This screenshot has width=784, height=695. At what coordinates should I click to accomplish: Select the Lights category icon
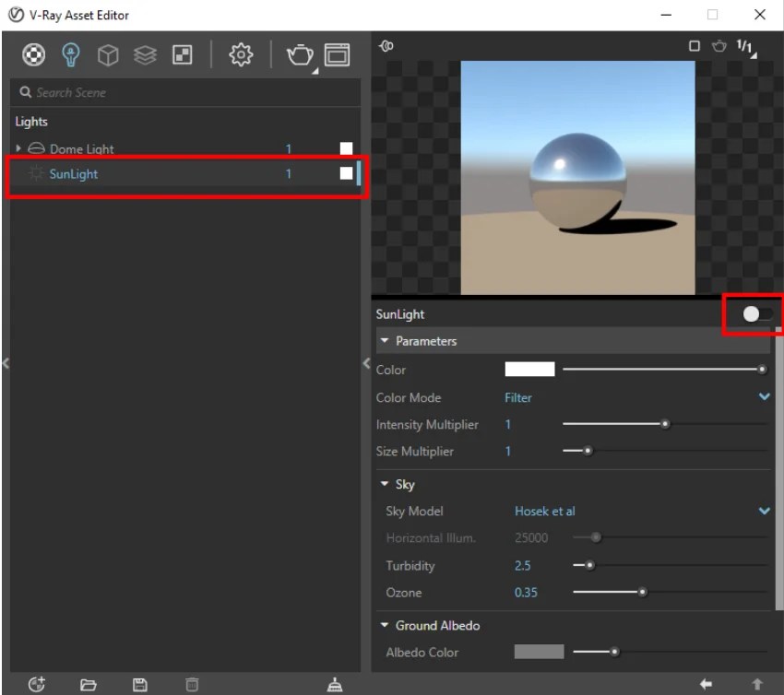click(70, 54)
